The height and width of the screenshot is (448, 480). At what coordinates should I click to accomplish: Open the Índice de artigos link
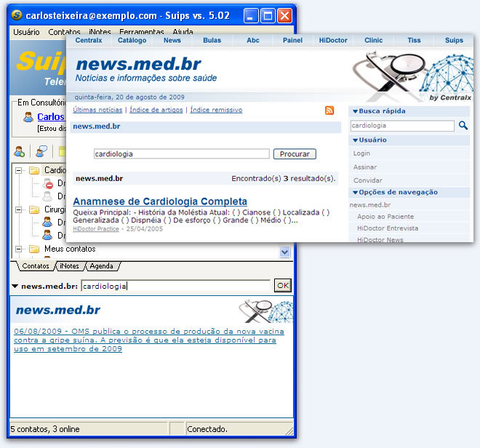[x=156, y=110]
